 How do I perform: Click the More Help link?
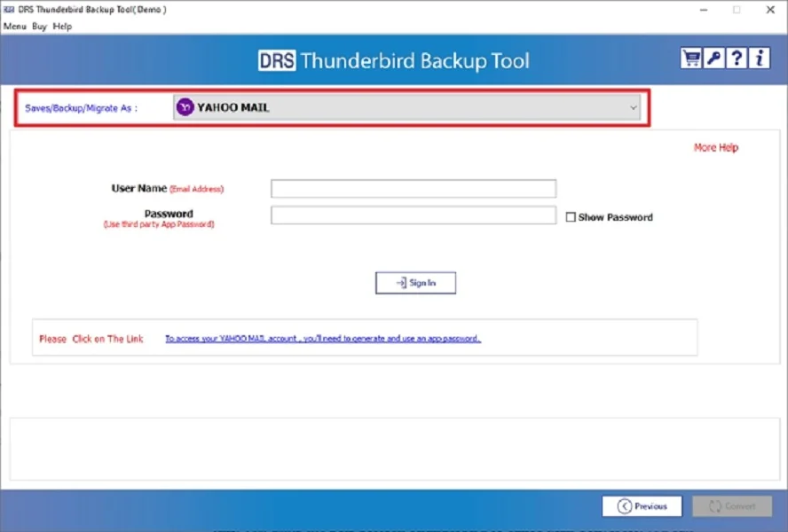(x=715, y=147)
